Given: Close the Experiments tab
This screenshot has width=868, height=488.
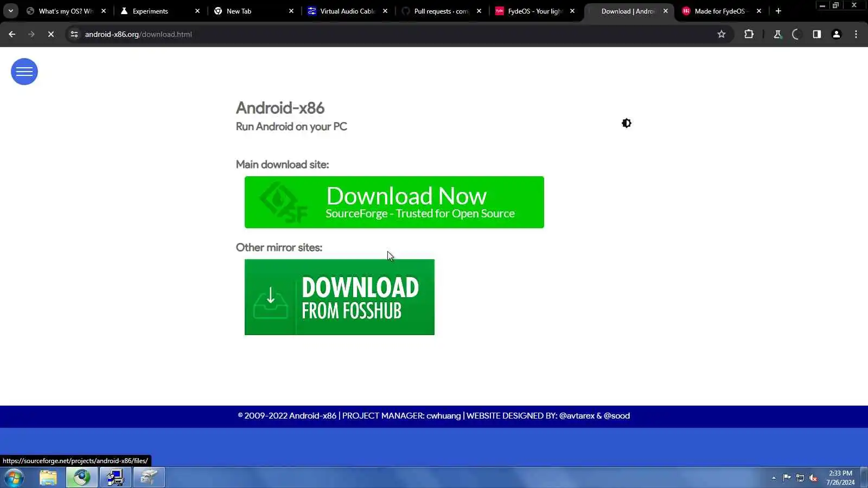Looking at the screenshot, I should pos(197,11).
